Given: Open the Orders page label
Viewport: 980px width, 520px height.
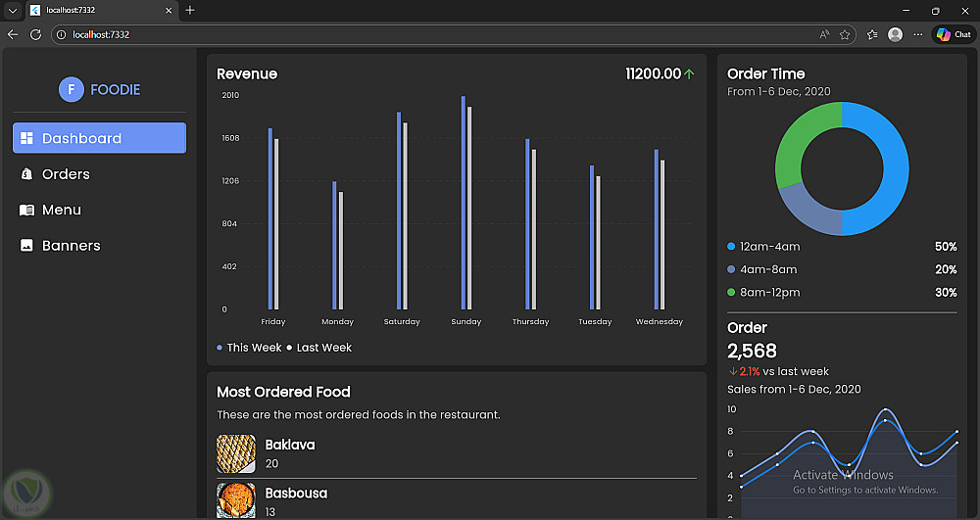Looking at the screenshot, I should tap(66, 174).
